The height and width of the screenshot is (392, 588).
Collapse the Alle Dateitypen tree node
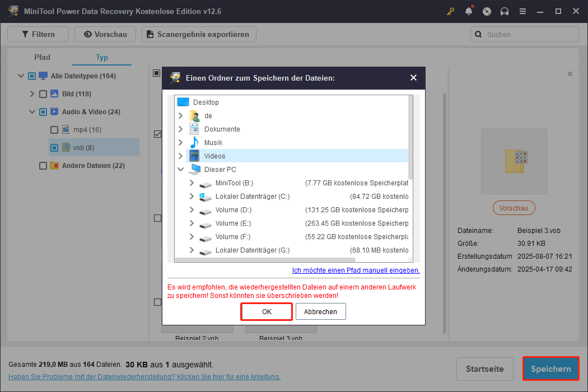(x=21, y=76)
